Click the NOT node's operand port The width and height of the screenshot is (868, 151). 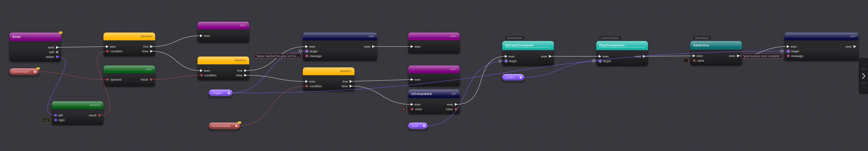tap(108, 80)
